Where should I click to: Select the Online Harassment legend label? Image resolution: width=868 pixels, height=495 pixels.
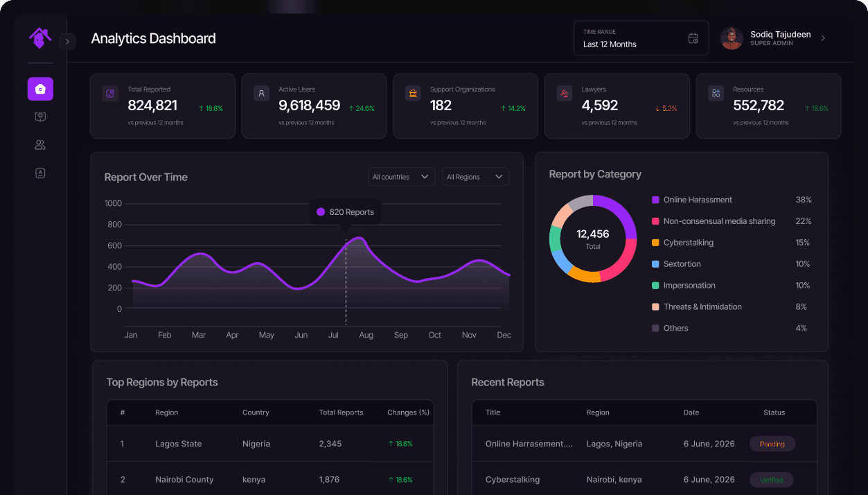click(698, 200)
